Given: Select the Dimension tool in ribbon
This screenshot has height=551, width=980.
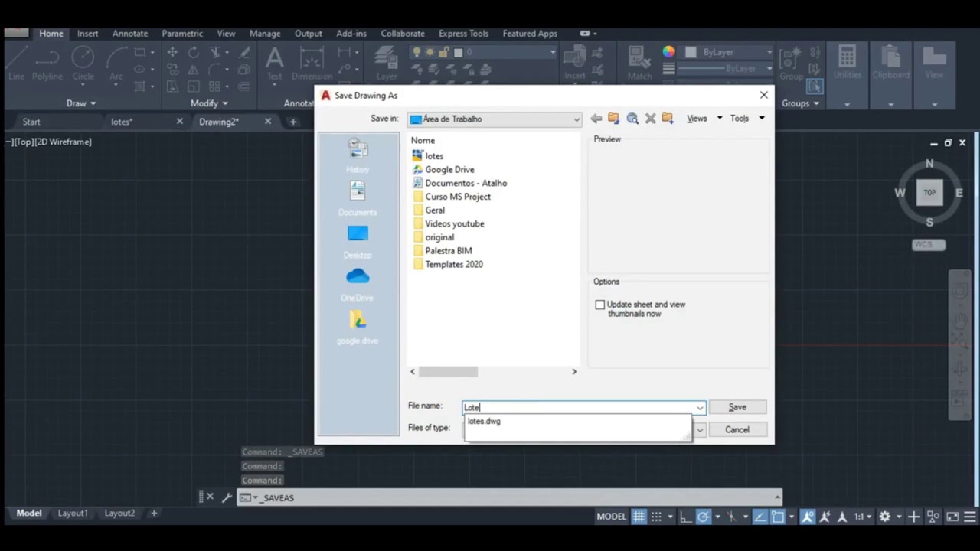Looking at the screenshot, I should click(312, 63).
